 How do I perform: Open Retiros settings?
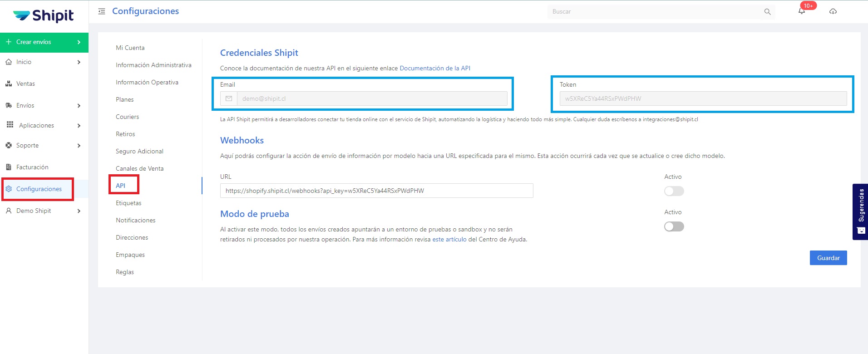point(125,134)
